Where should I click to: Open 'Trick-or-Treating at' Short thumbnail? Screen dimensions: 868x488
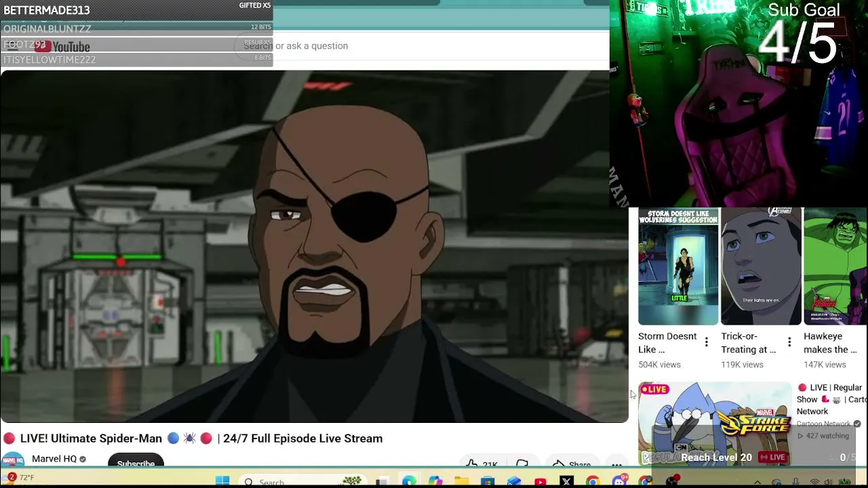761,266
